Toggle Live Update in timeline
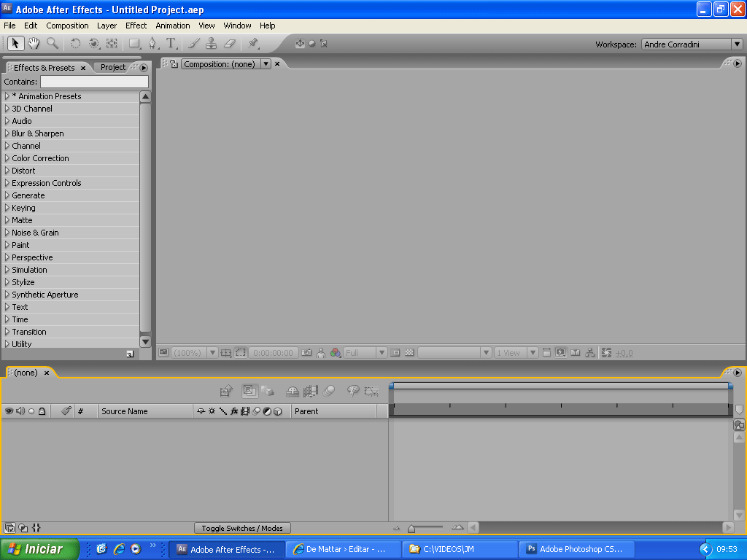The image size is (747, 560). pos(249,391)
